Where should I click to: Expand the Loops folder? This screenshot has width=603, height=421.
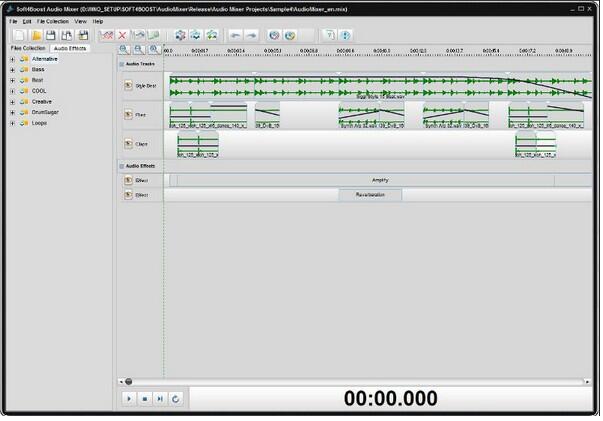pos(12,123)
